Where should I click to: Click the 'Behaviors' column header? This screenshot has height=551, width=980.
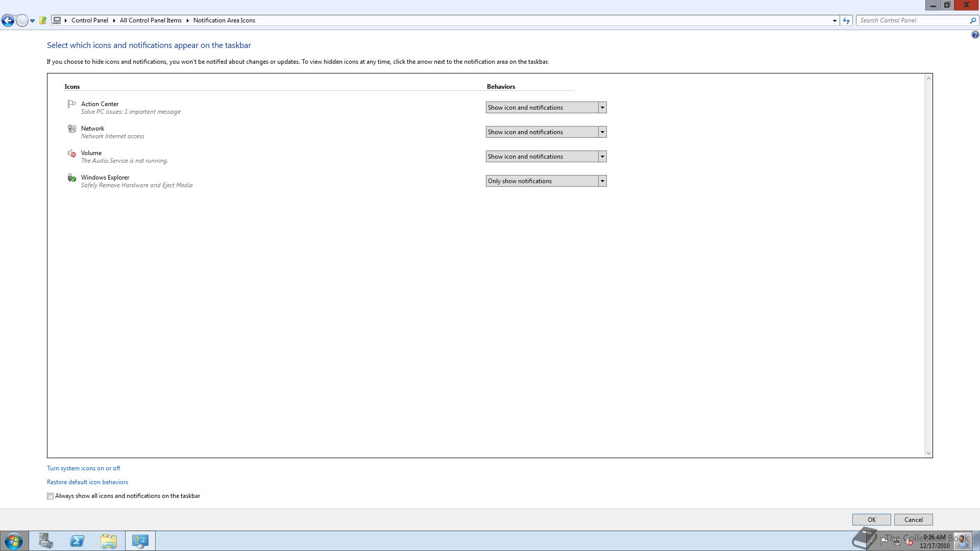click(501, 87)
